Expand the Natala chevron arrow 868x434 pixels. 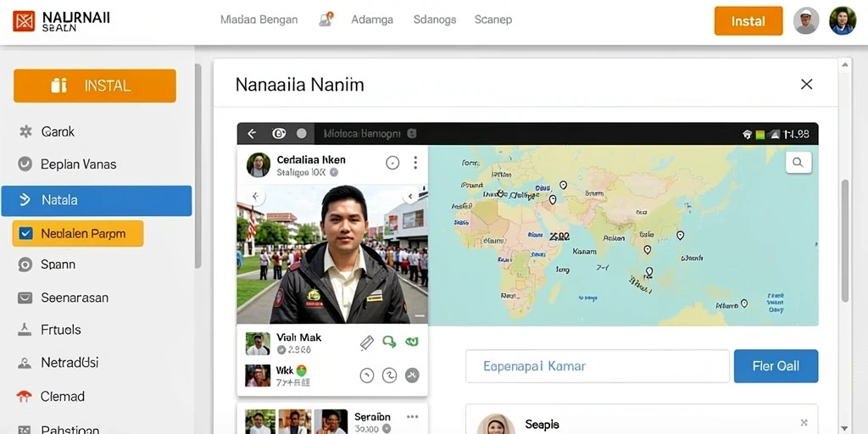(25, 200)
